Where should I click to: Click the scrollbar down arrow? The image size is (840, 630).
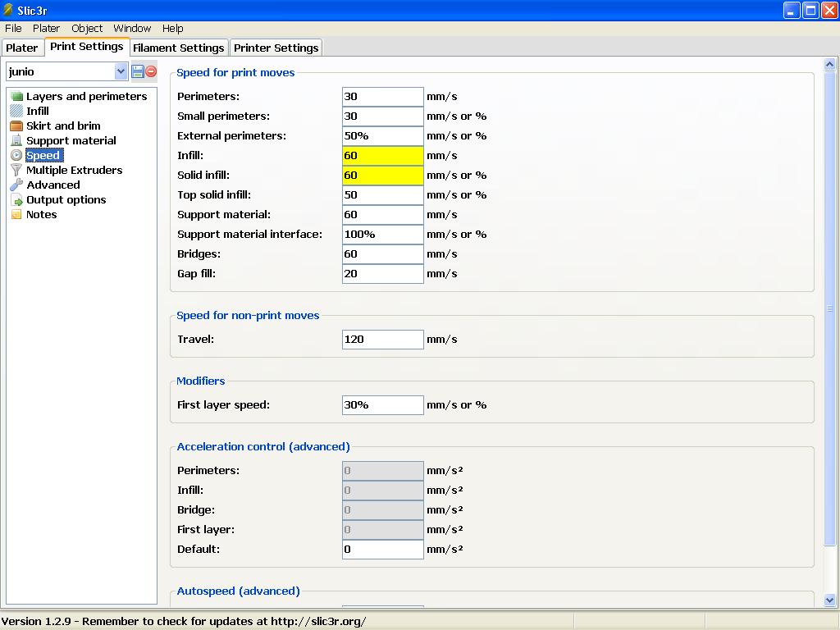click(x=829, y=600)
